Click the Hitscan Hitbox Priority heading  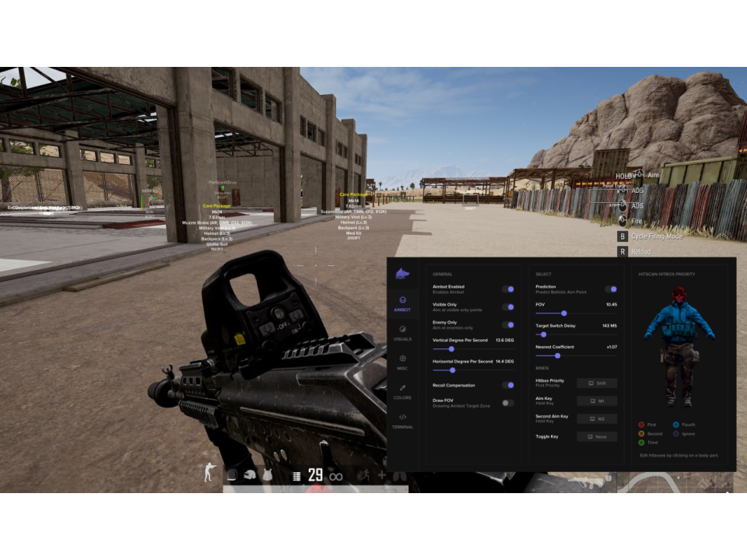(x=667, y=275)
